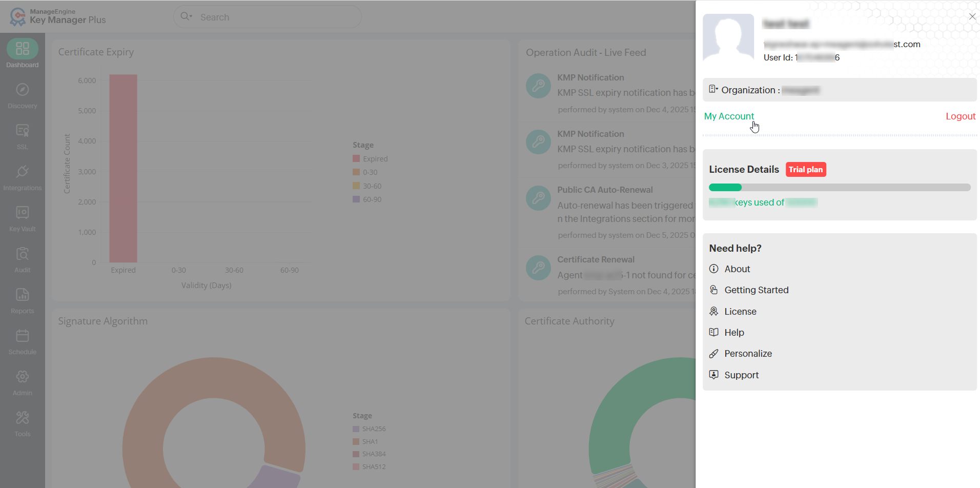Open the Tools sidebar icon
The width and height of the screenshot is (980, 488).
click(x=23, y=418)
